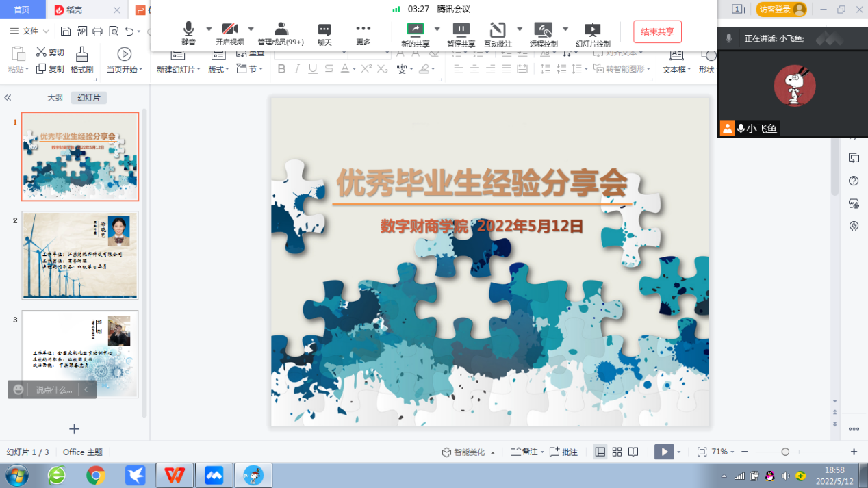
Task: Expand the 文件 file menu
Action: pos(30,31)
